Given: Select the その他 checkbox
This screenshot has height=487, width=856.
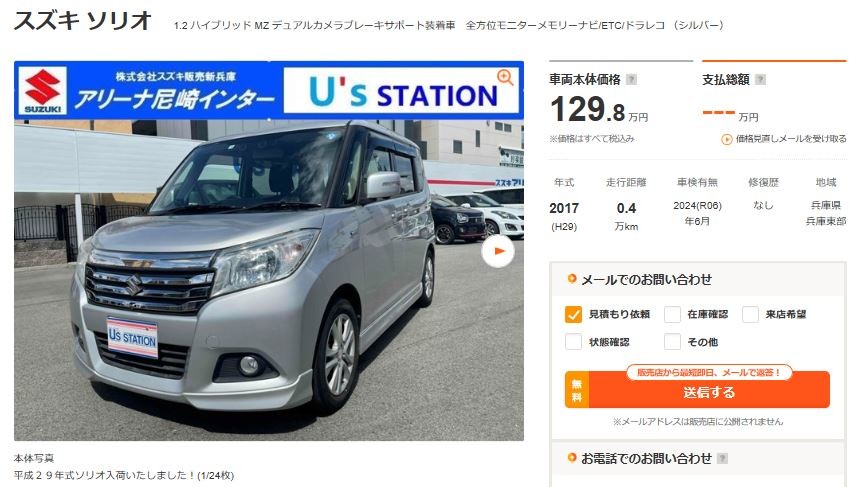Looking at the screenshot, I should coord(672,342).
